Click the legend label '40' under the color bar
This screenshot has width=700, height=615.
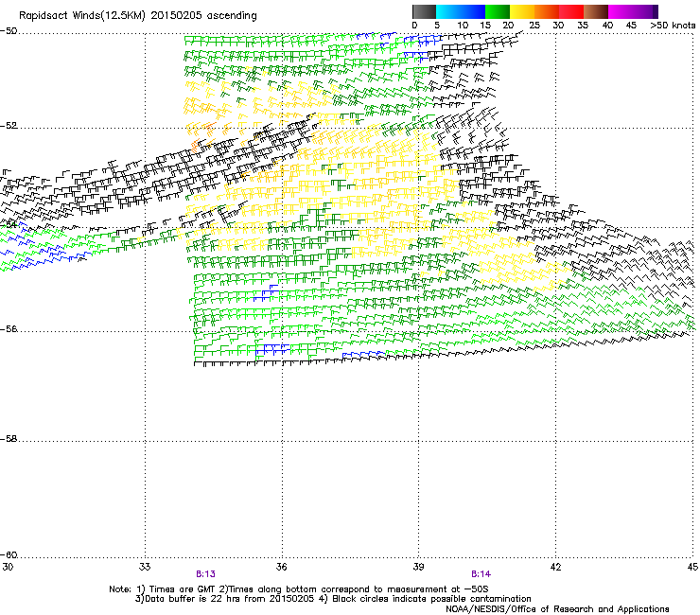607,26
